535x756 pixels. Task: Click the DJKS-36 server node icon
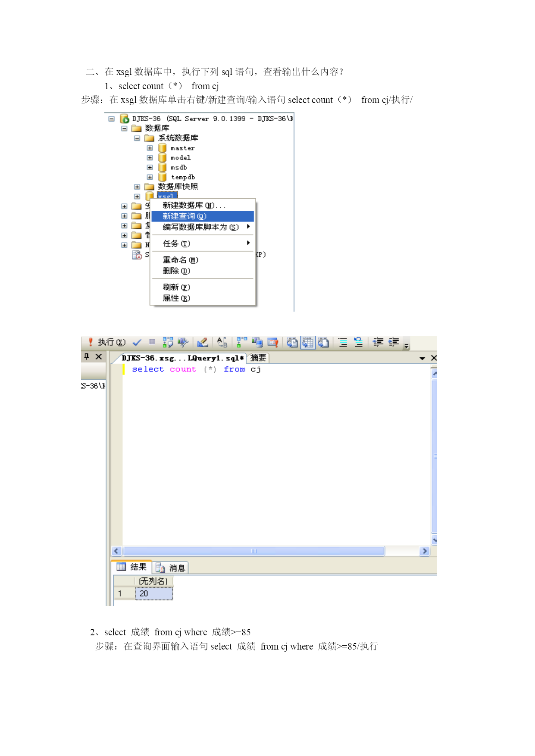[x=124, y=119]
